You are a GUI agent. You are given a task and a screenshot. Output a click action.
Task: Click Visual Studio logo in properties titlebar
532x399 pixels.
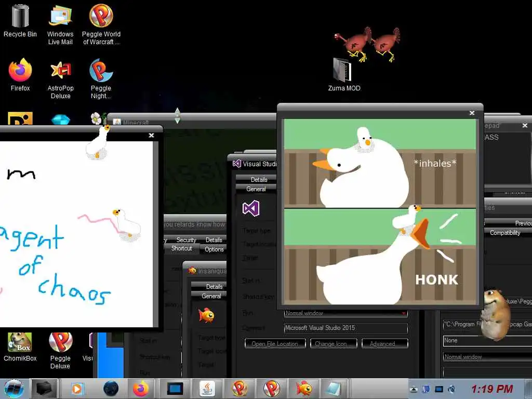(x=236, y=164)
